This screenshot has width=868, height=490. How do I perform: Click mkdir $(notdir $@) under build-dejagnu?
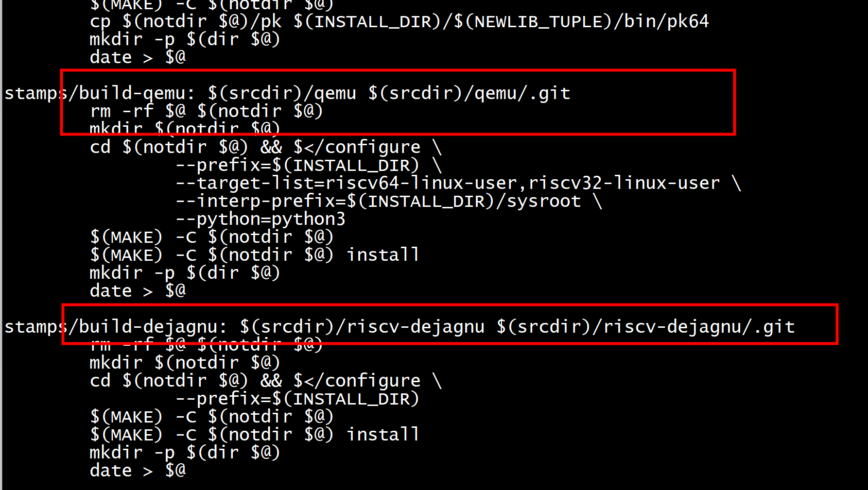tap(185, 362)
